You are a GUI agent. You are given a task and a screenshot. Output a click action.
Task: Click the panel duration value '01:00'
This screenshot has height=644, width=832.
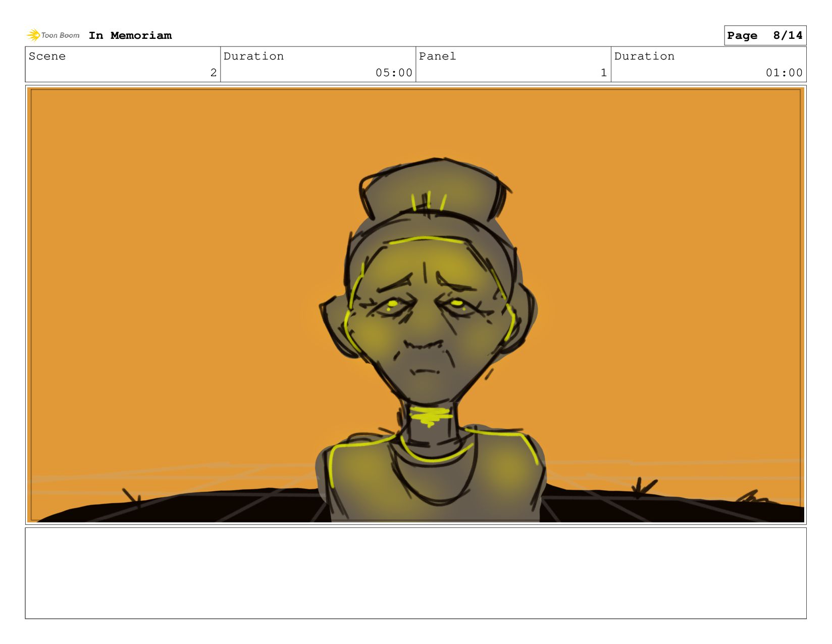[x=784, y=73]
